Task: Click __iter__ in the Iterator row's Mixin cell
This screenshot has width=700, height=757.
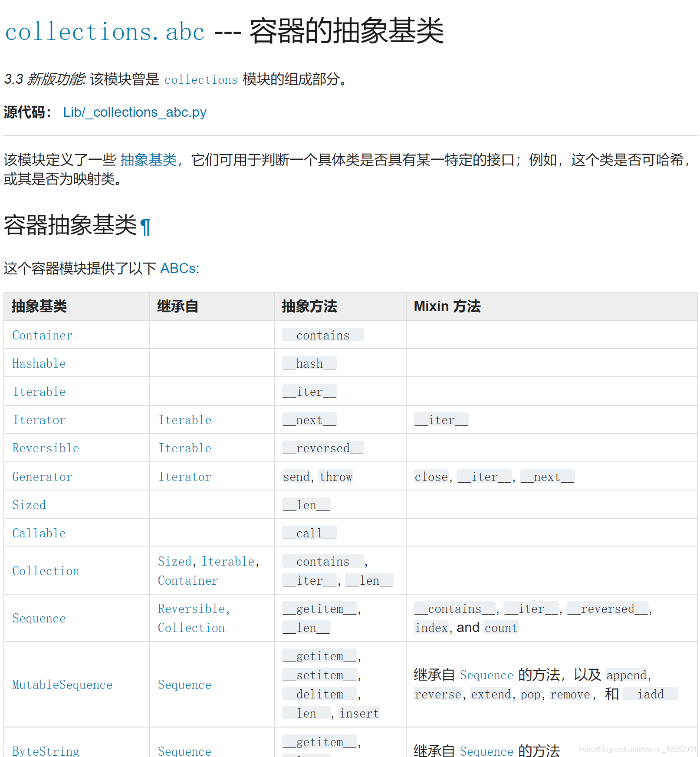Action: pyautogui.click(x=441, y=420)
